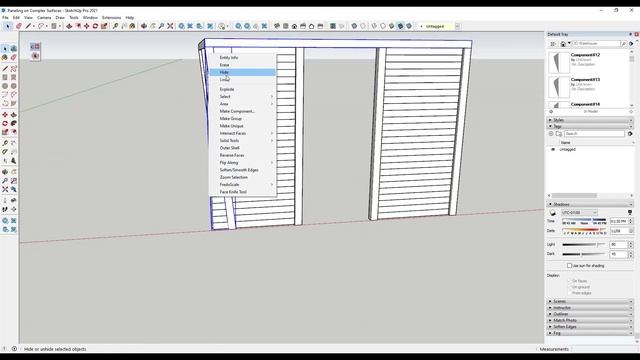Activate Tape Measure in left toolbar

[x=5, y=143]
